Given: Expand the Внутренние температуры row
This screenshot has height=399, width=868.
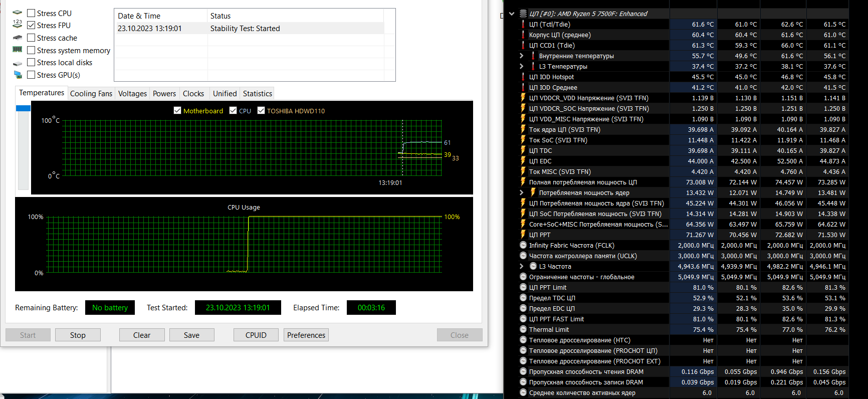Looking at the screenshot, I should click(521, 56).
